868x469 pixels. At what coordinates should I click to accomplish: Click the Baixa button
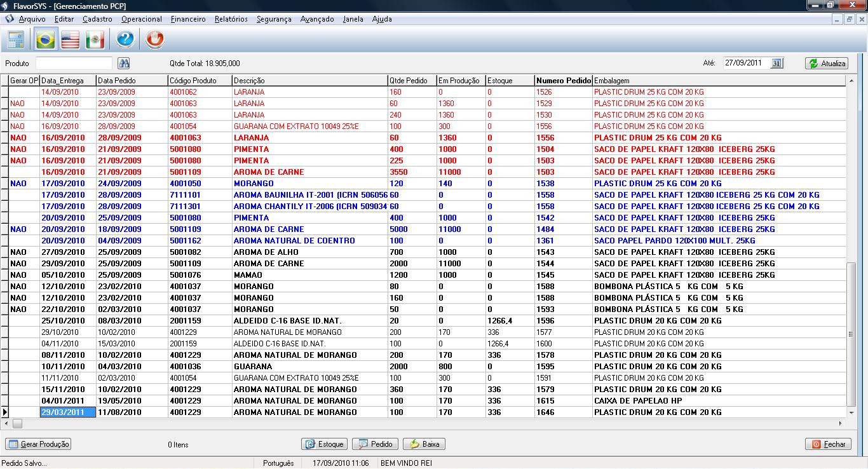tap(424, 444)
